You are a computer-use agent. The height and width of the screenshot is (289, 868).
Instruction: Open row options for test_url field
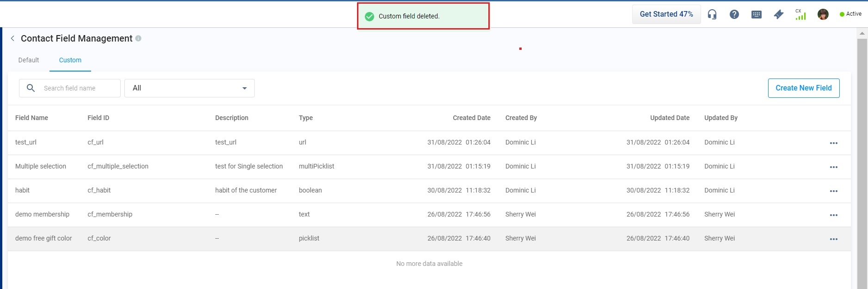click(833, 143)
